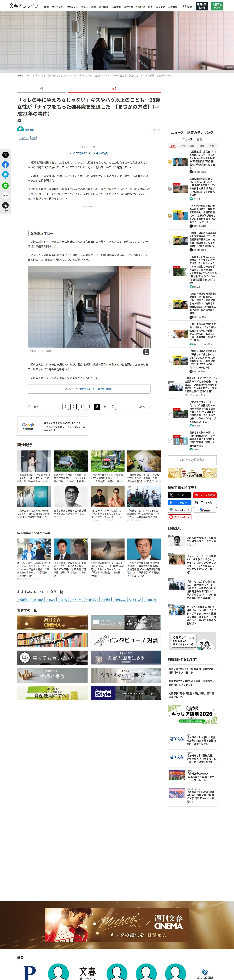
Task: Go to previous page arrow 前へ
Action: point(34,407)
